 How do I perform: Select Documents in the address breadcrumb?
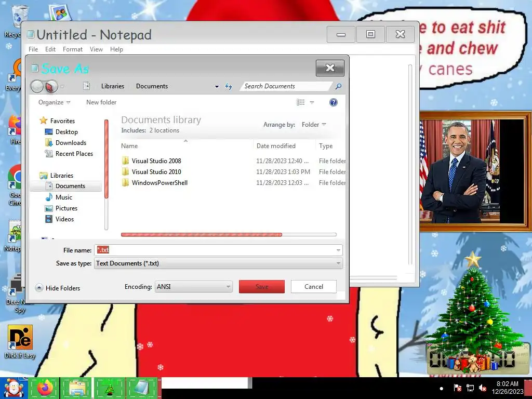coord(152,86)
